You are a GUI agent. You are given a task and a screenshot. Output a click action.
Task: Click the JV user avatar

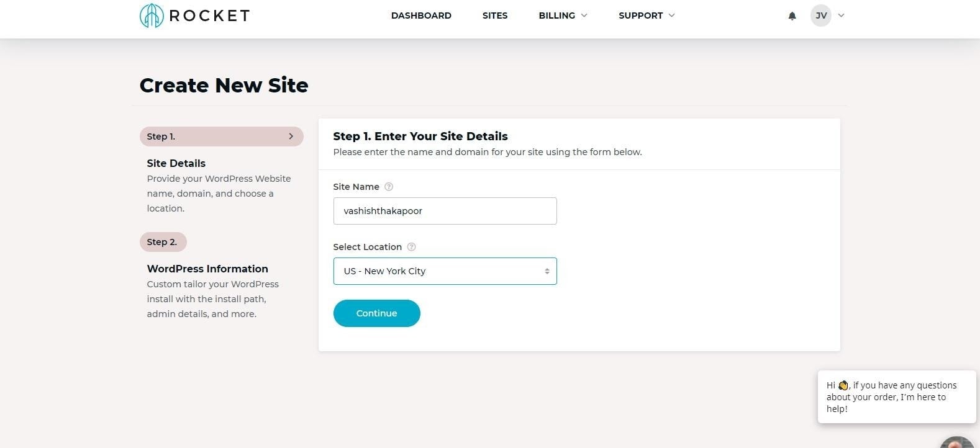click(821, 16)
